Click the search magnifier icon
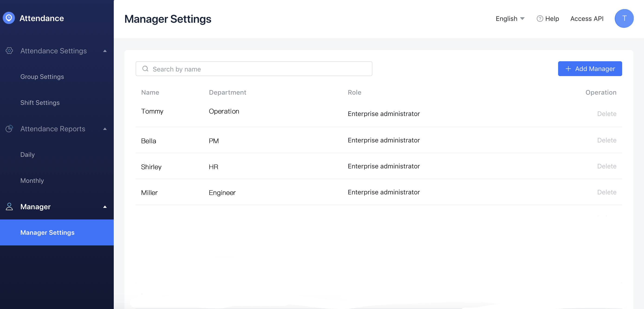Screen dimensions: 644x309 [x=145, y=69]
